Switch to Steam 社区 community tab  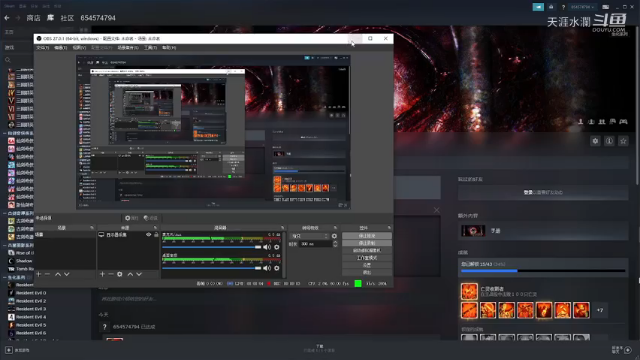click(67, 18)
